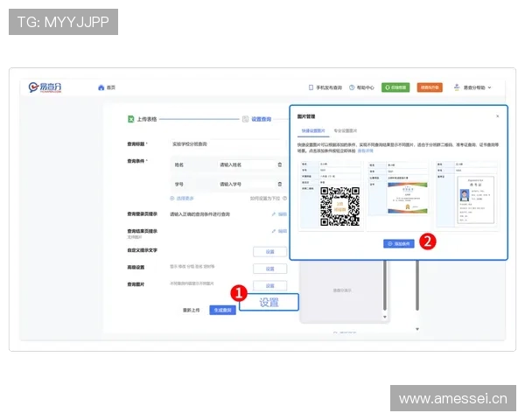The height and width of the screenshot is (420, 525).
Task: Select the 准考证 example thumbnail
Action: (467, 194)
